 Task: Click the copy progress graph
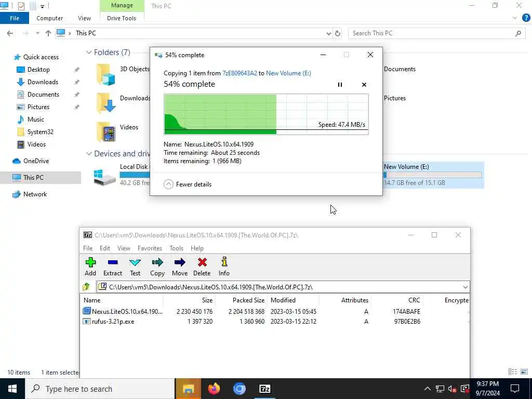[266, 114]
